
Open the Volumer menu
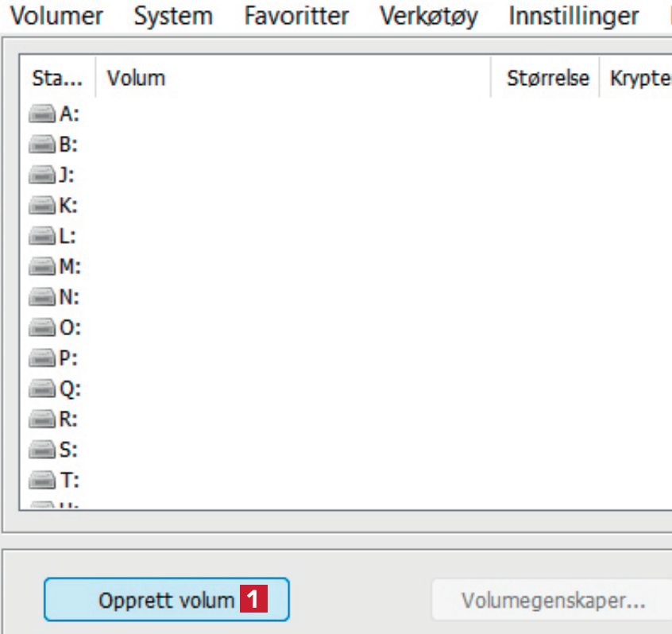[57, 16]
